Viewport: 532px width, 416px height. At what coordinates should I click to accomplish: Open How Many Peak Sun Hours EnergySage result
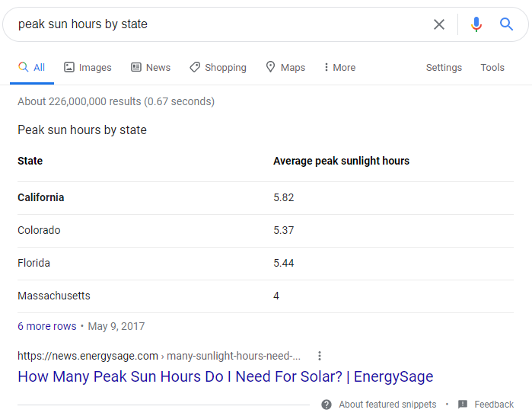coord(225,376)
